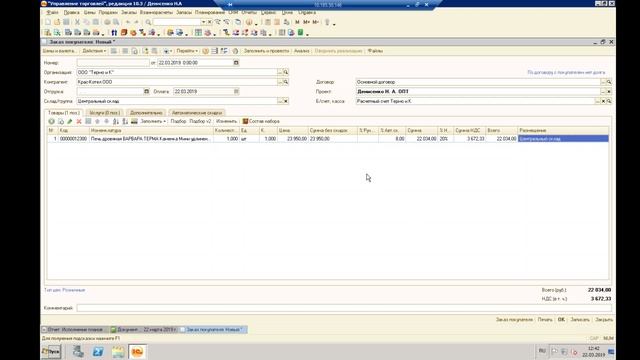Click the red X Delete row icon
640x360 pixels.
tap(79, 121)
